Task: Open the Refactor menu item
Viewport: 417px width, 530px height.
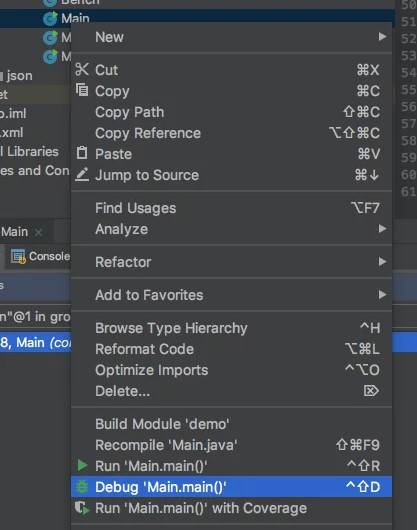Action: click(x=231, y=262)
